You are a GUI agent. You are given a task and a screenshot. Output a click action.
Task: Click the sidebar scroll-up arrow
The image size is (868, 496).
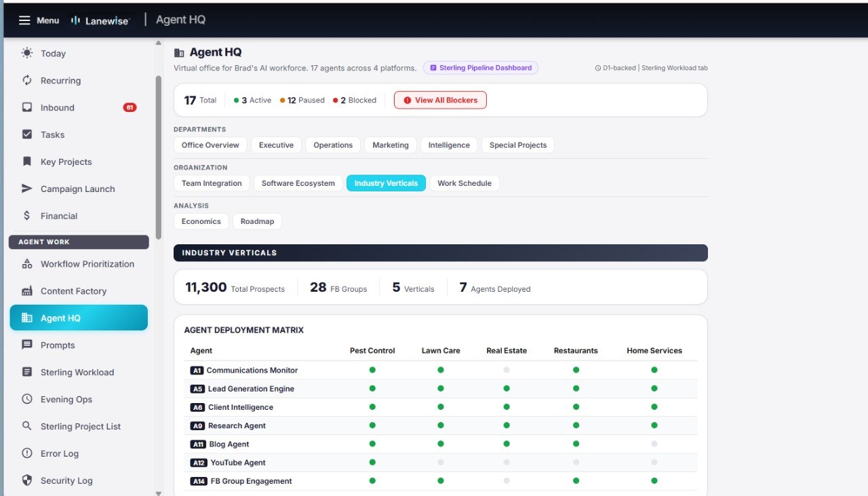click(159, 43)
